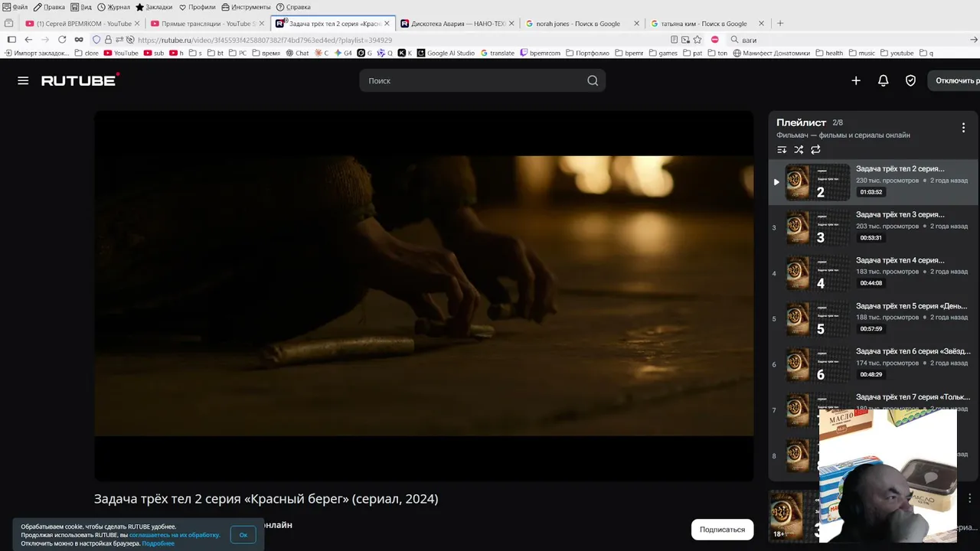Screen dimensions: 980x551
Task: Click the tracking protection shield in address bar
Action: tap(96, 40)
